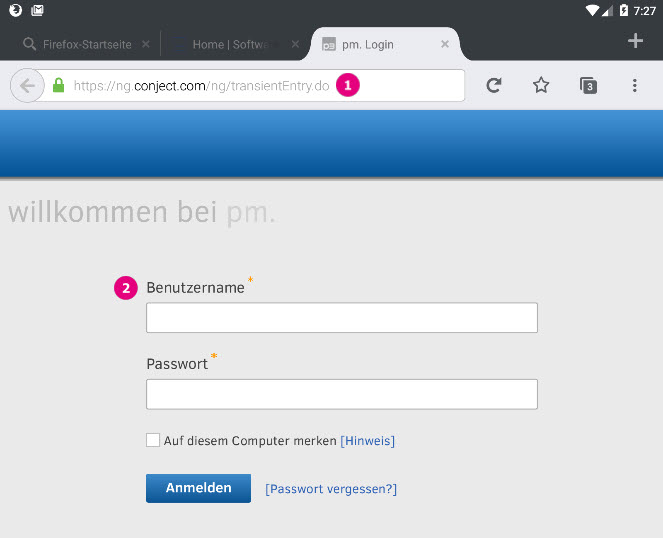
Task: Reload the current page
Action: click(493, 86)
